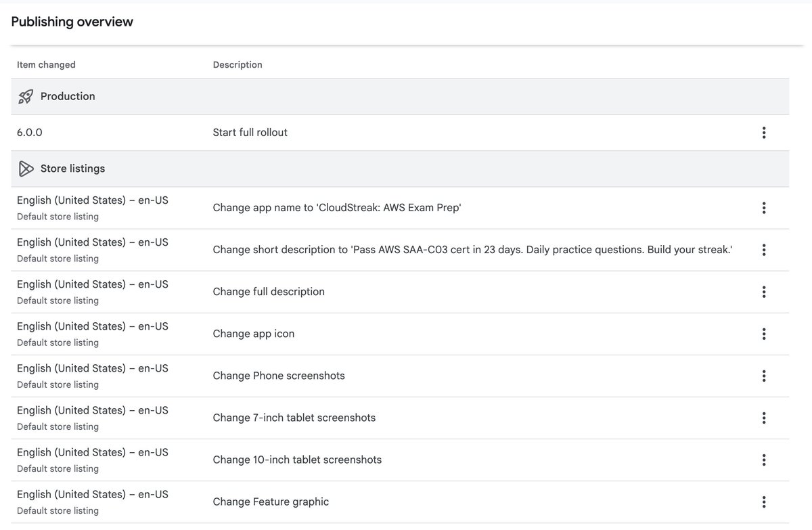Click the Production section header text
This screenshot has width=812, height=530.
click(x=68, y=96)
